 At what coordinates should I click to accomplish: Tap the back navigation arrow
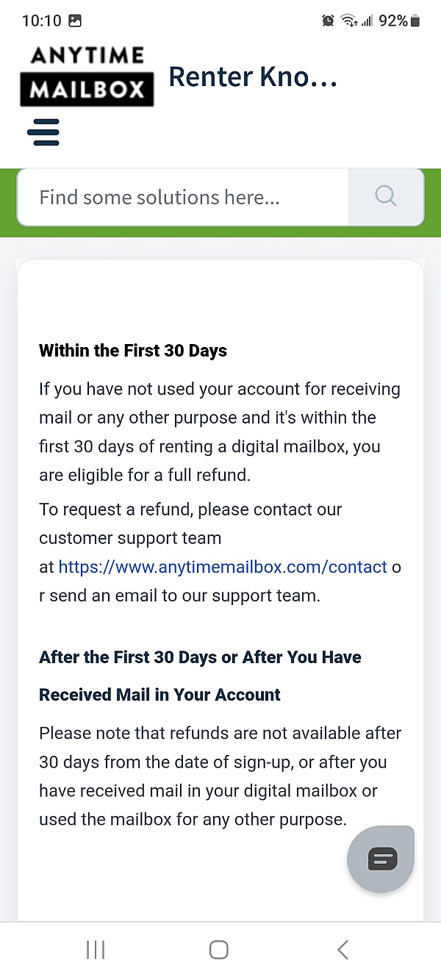342,949
